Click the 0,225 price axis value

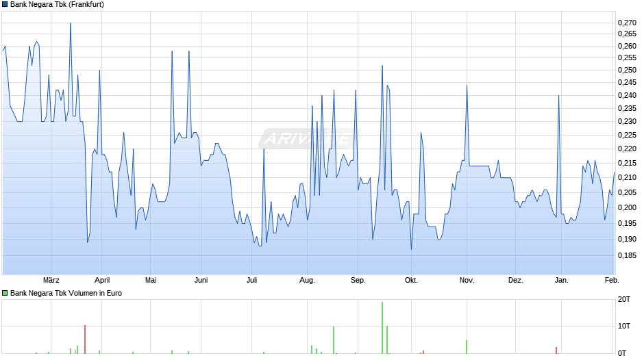click(x=627, y=135)
